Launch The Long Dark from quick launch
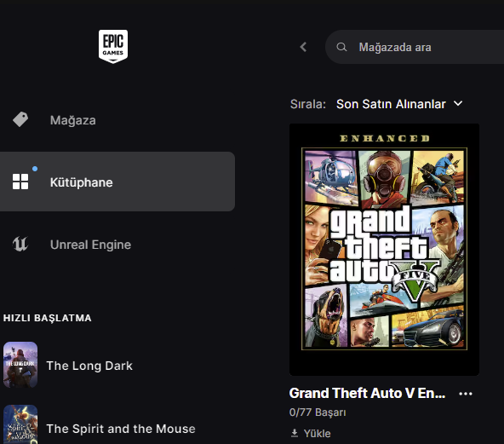This screenshot has width=504, height=444. pos(89,366)
